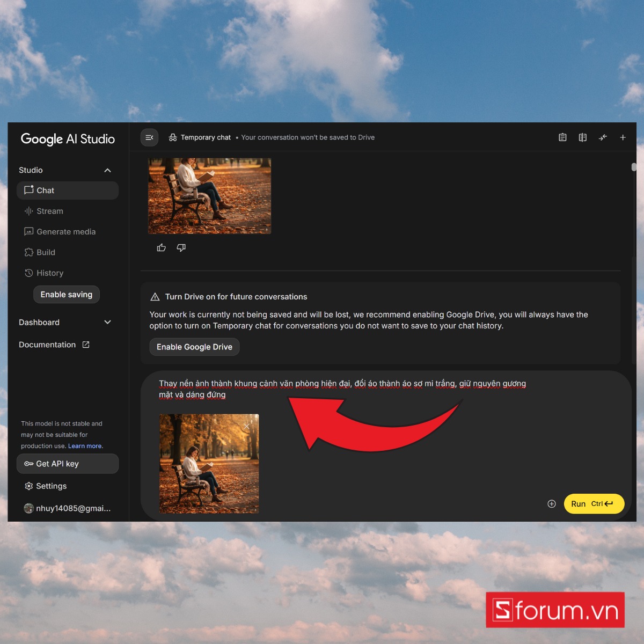Click the plus new chat icon at top right

click(623, 137)
